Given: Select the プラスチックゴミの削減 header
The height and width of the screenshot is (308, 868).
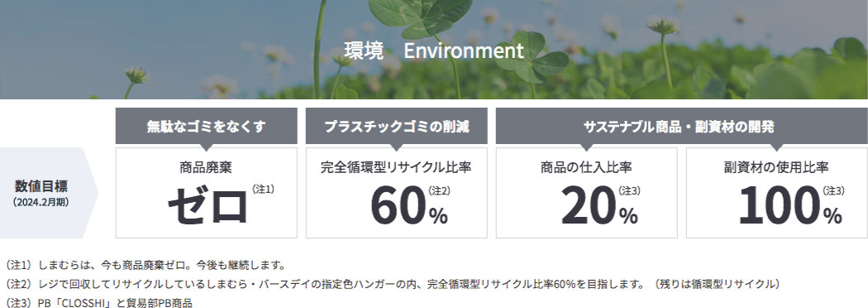Looking at the screenshot, I should (x=396, y=127).
